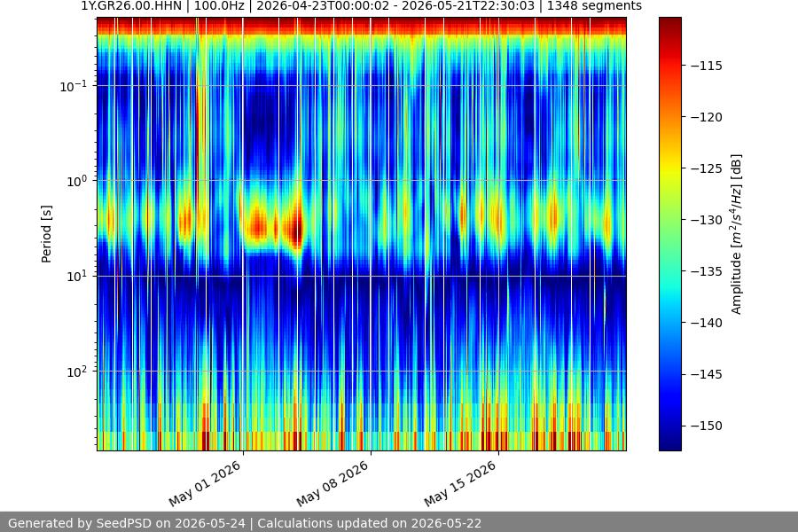Click the -130 colorbar tick label
798x532 pixels.
click(x=707, y=220)
